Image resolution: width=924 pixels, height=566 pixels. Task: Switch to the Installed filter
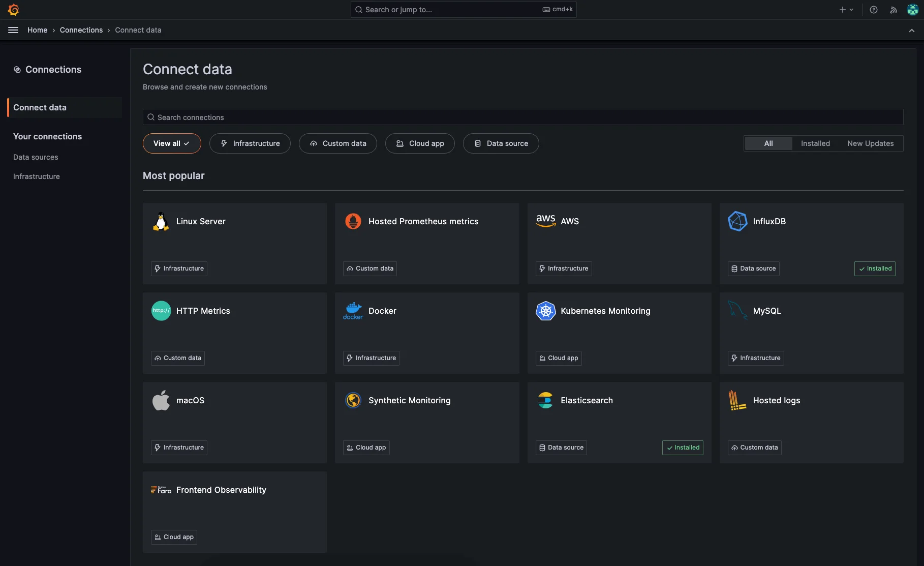pyautogui.click(x=815, y=143)
